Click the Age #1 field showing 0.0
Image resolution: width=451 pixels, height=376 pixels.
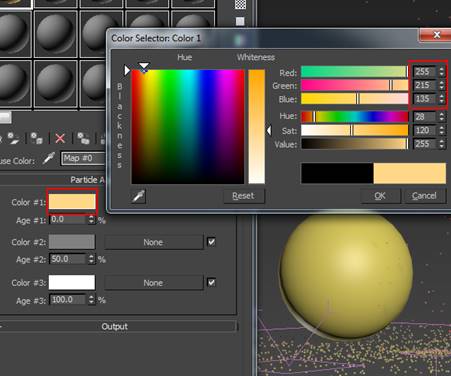click(x=68, y=220)
